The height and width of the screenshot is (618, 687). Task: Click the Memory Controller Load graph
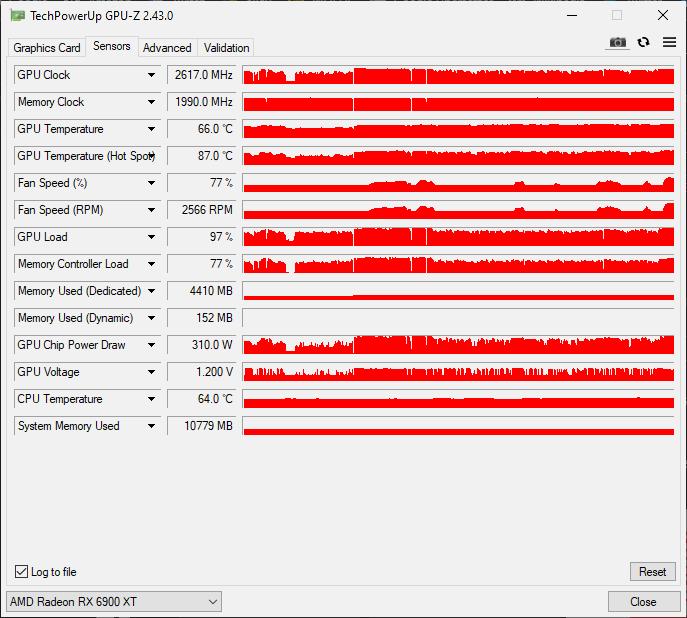point(458,264)
